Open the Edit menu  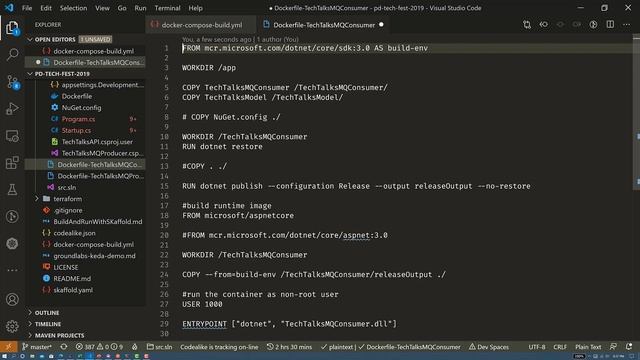coord(46,8)
